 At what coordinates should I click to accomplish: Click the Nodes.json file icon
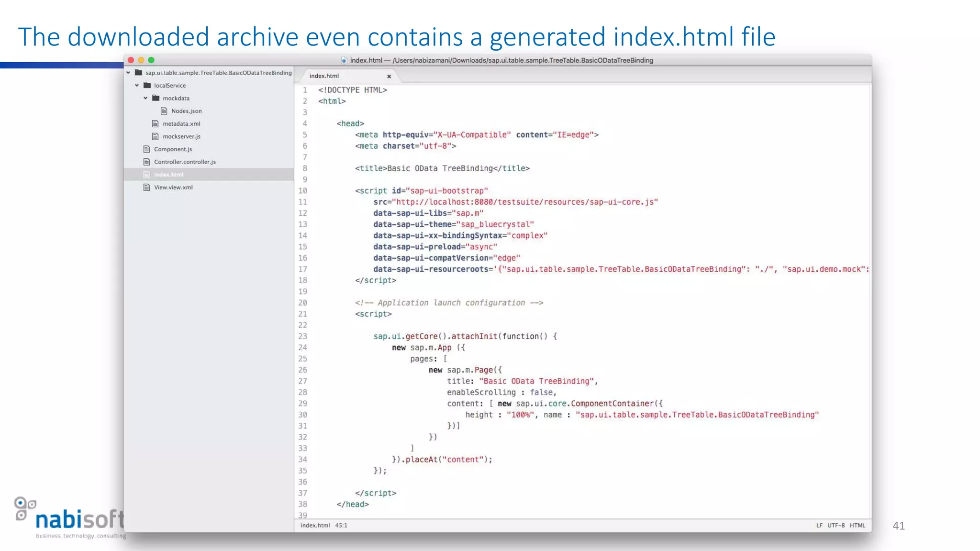[164, 111]
